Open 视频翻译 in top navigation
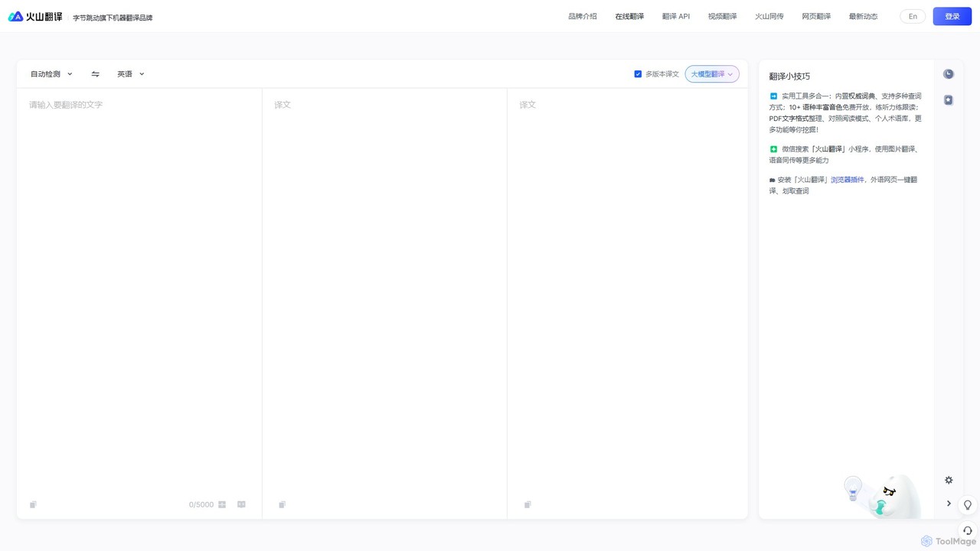The height and width of the screenshot is (551, 980). coord(722,16)
